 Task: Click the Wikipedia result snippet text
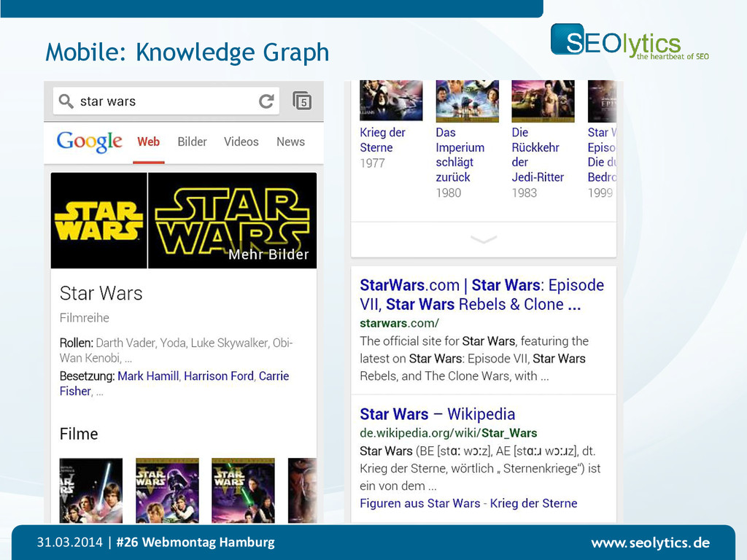click(480, 469)
